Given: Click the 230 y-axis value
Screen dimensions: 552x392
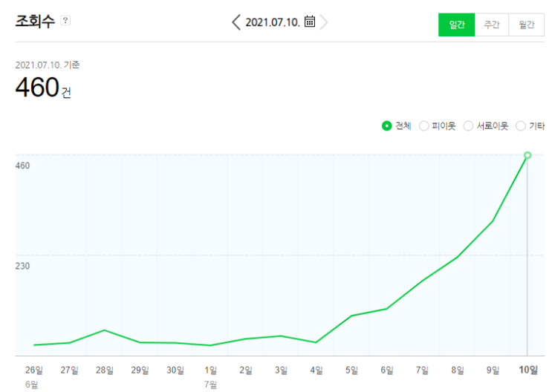Looking at the screenshot, I should (22, 266).
